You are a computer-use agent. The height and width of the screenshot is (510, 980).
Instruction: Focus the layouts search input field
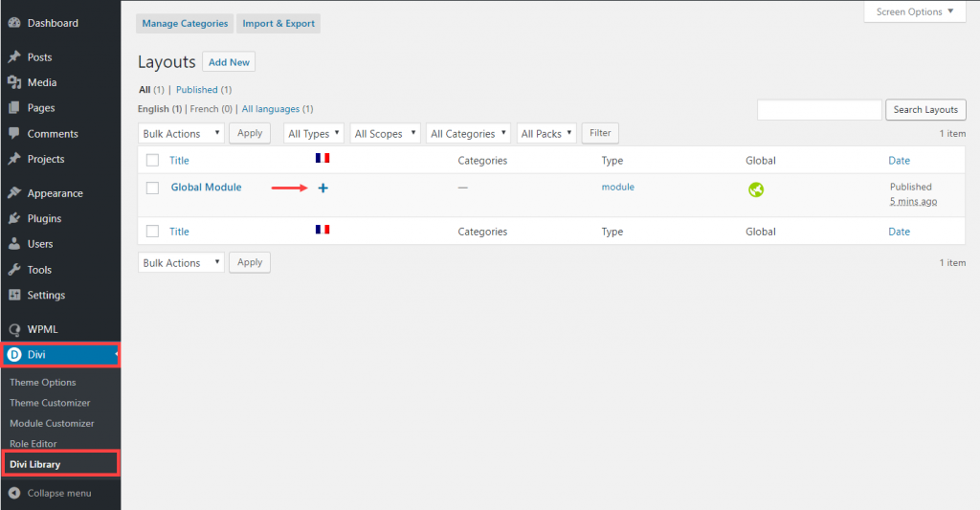[819, 109]
